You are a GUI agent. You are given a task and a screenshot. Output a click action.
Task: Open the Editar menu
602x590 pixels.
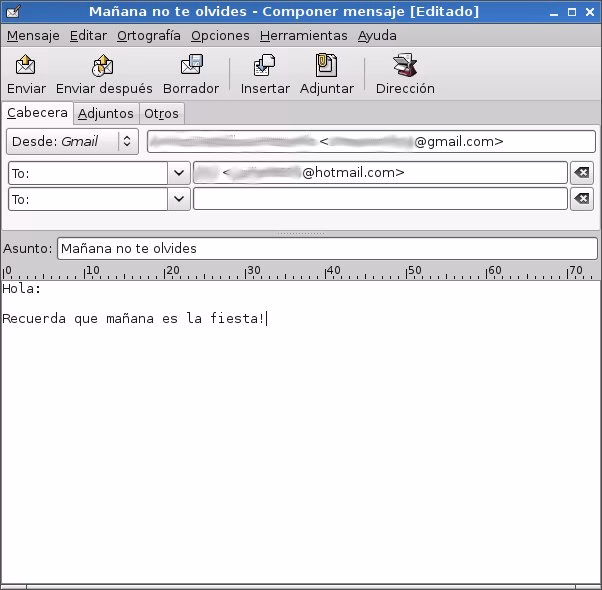tap(88, 36)
